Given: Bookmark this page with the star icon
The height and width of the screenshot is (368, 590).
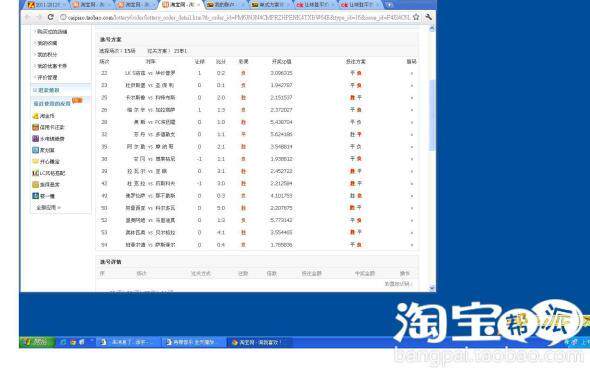Looking at the screenshot, I should (x=416, y=17).
